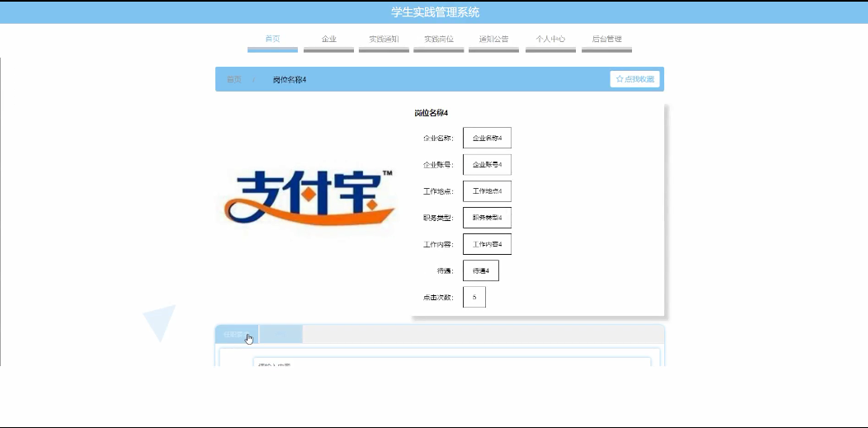The width and height of the screenshot is (868, 428).
Task: Open the 实践通知 navigation tab
Action: 384,41
